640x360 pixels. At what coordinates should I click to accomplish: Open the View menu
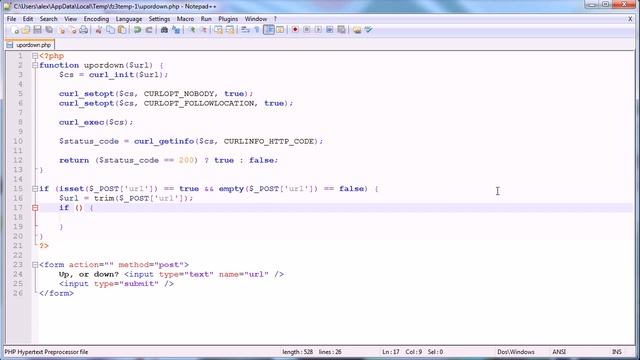(x=70, y=19)
